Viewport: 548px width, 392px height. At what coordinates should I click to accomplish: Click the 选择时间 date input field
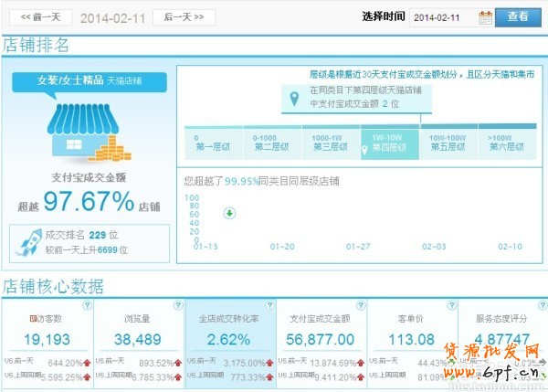click(x=441, y=16)
